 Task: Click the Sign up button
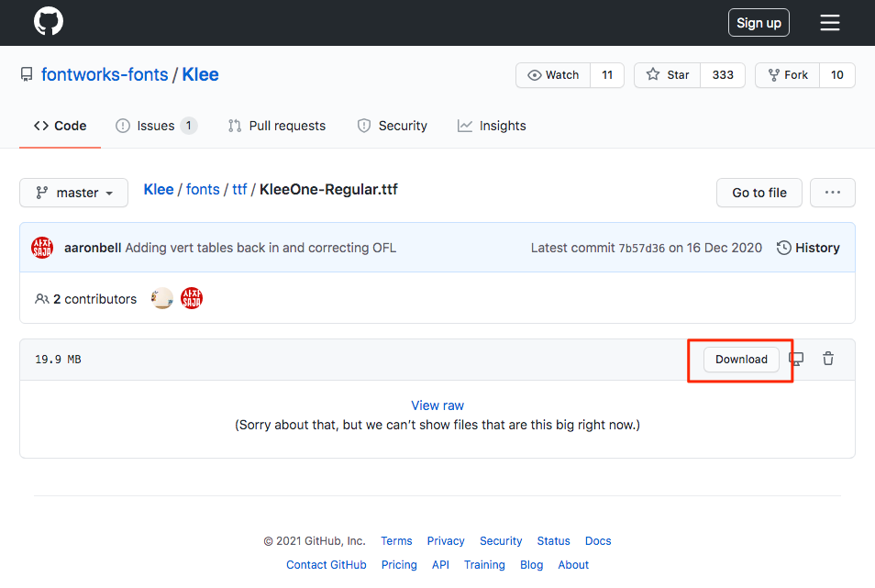759,23
